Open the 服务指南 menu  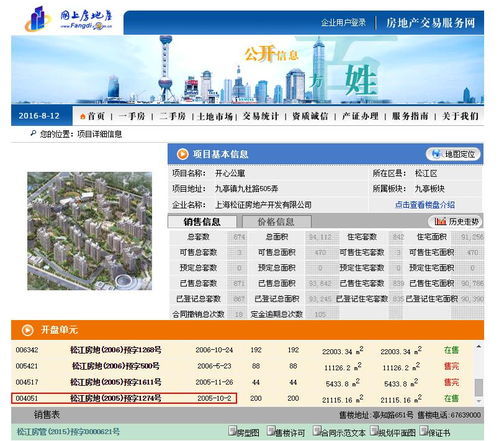pos(410,116)
